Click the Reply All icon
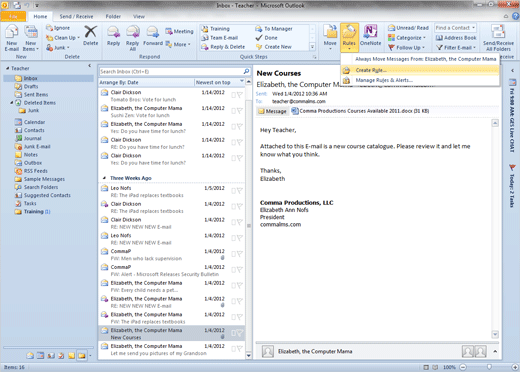520x372 pixels. tap(132, 38)
